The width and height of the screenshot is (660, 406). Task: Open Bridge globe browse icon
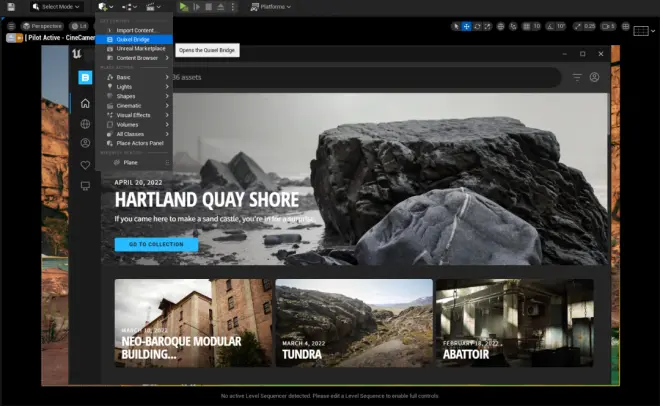[x=85, y=124]
